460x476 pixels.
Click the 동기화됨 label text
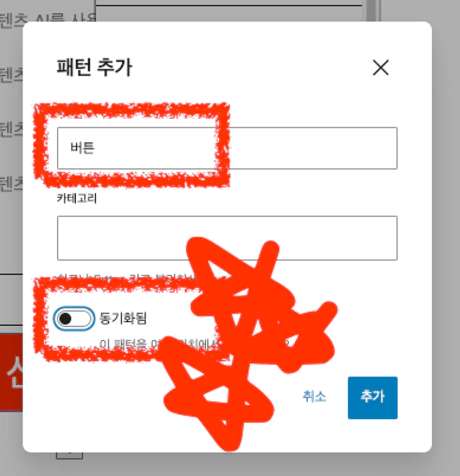coord(123,318)
